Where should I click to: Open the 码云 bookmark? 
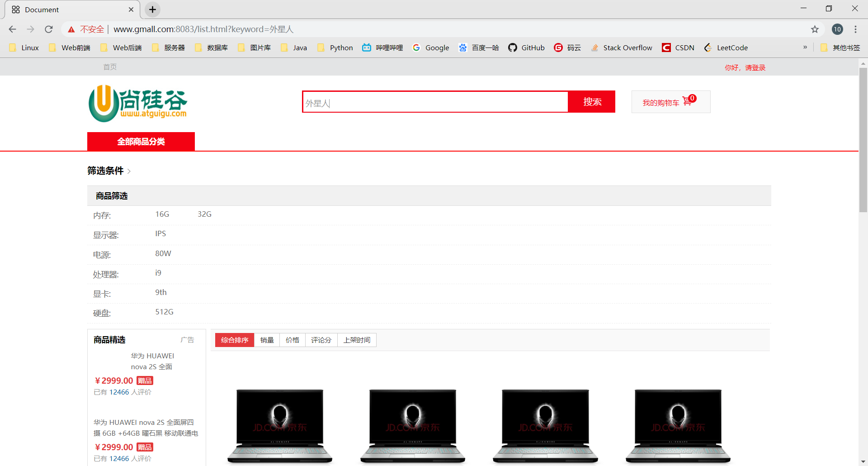[567, 48]
